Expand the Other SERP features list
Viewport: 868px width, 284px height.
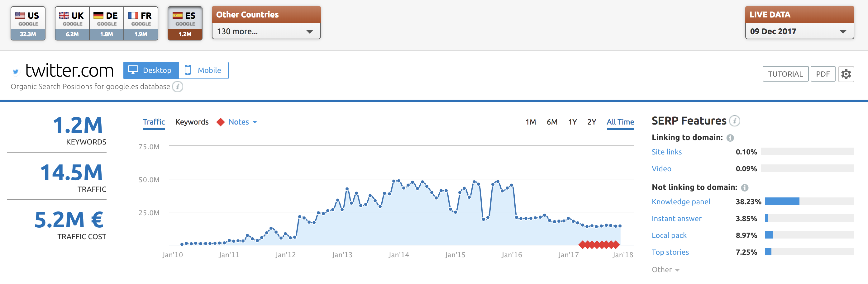point(665,270)
